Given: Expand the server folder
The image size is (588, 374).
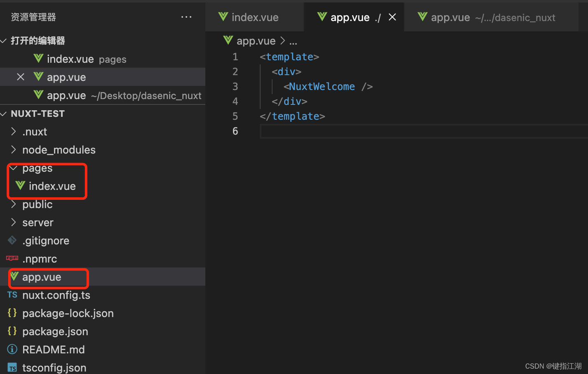Looking at the screenshot, I should coord(14,223).
